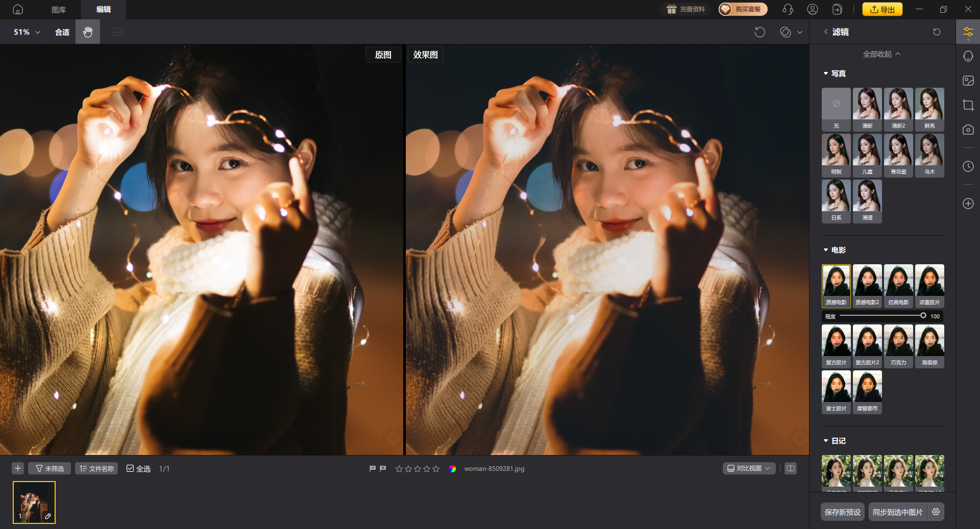Image resolution: width=980 pixels, height=529 pixels.
Task: Reset filters using the refresh icon
Action: 937,32
